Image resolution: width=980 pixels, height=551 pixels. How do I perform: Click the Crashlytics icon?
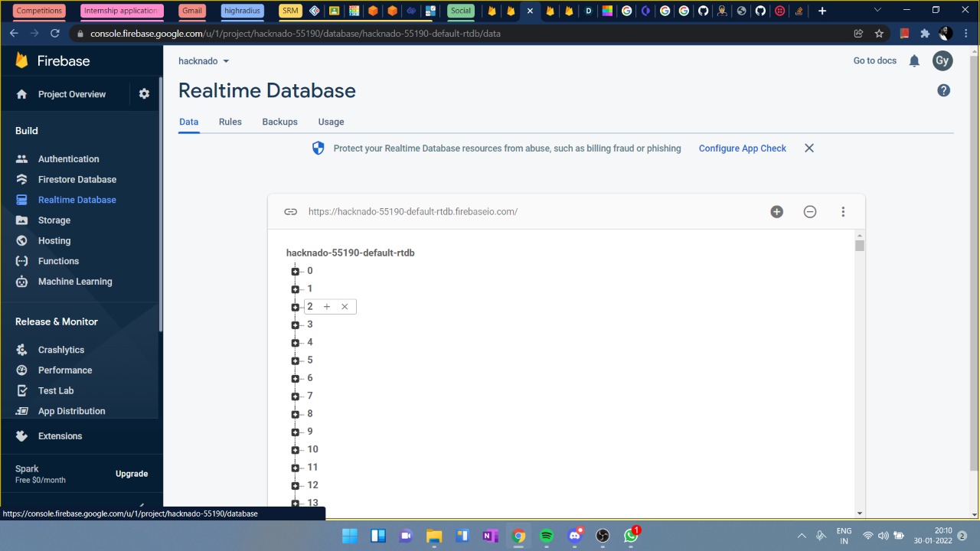click(21, 350)
